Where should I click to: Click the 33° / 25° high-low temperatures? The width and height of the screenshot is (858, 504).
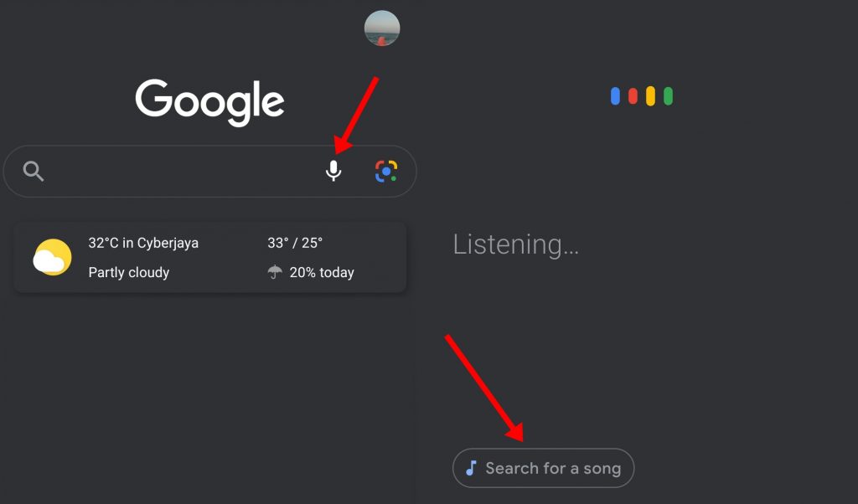click(x=295, y=244)
